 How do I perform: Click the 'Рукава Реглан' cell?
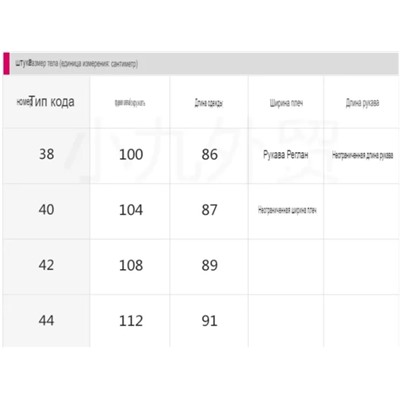click(286, 155)
